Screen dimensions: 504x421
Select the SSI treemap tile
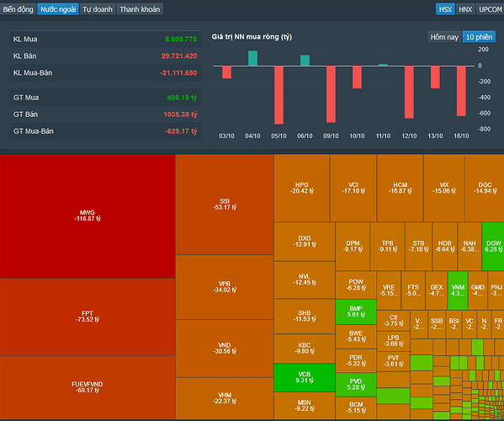click(x=225, y=205)
